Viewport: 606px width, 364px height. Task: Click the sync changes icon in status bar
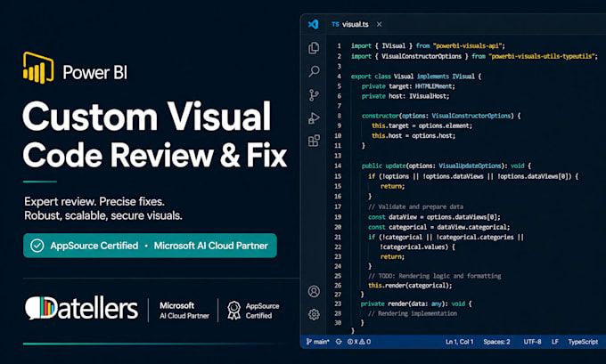(x=339, y=342)
